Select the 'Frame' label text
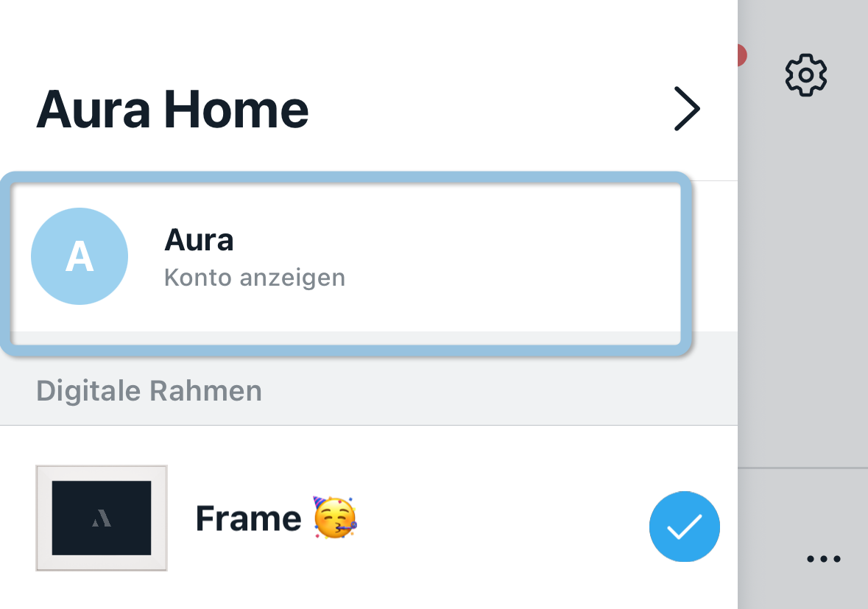This screenshot has width=868, height=609. [x=248, y=519]
